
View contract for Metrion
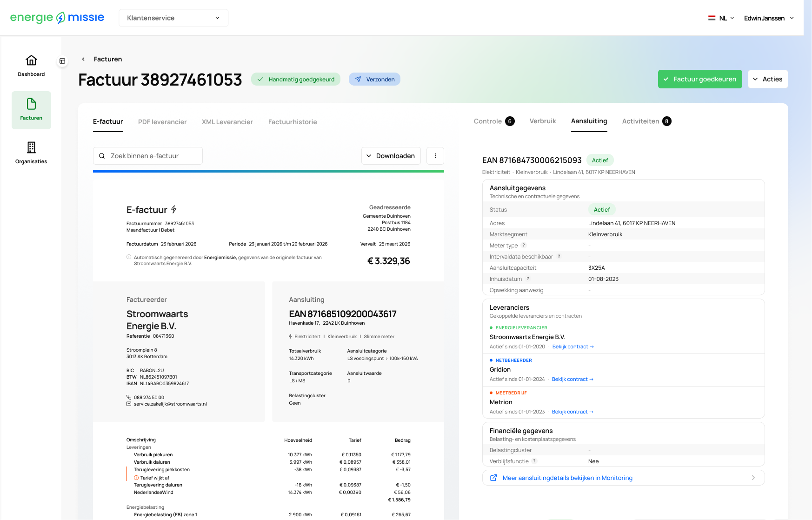pyautogui.click(x=572, y=412)
